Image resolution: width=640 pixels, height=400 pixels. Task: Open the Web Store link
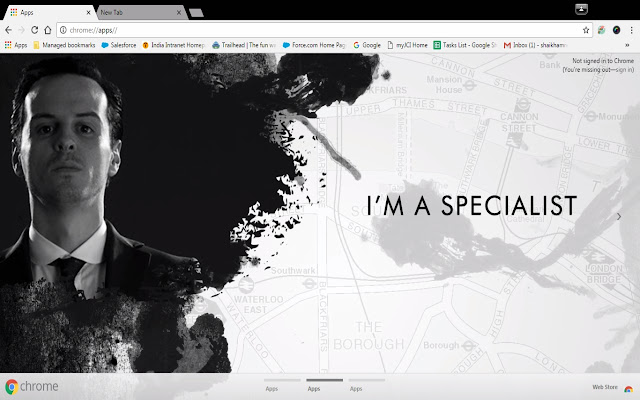tap(604, 387)
